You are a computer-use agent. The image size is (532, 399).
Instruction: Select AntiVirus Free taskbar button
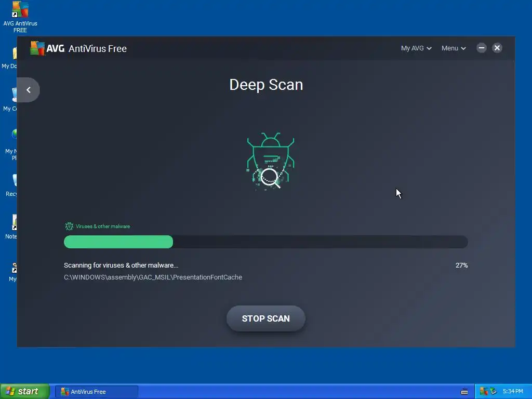(x=96, y=392)
